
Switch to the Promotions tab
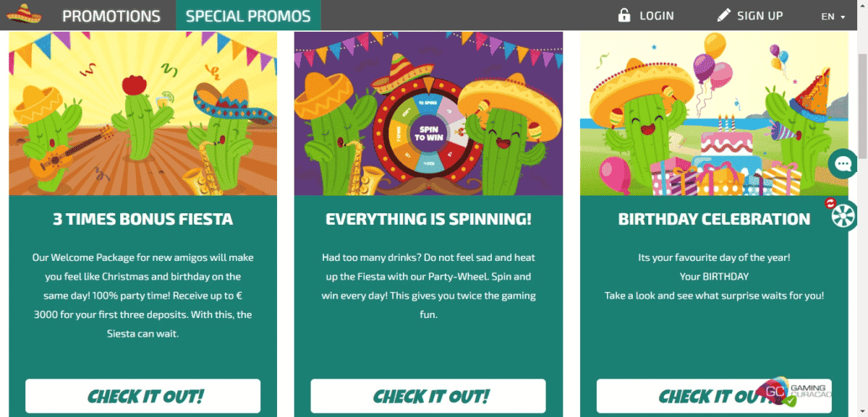[111, 16]
